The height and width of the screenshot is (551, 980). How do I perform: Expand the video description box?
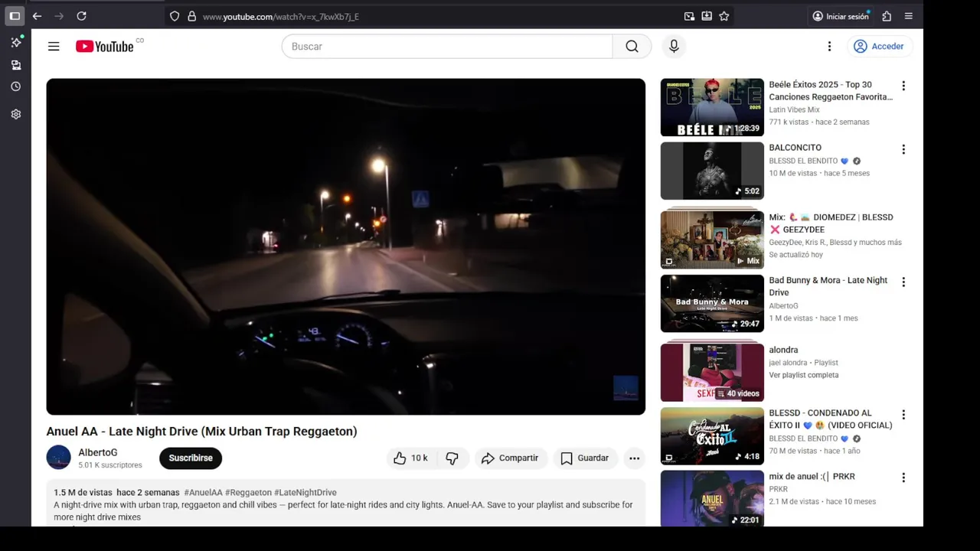[345, 504]
